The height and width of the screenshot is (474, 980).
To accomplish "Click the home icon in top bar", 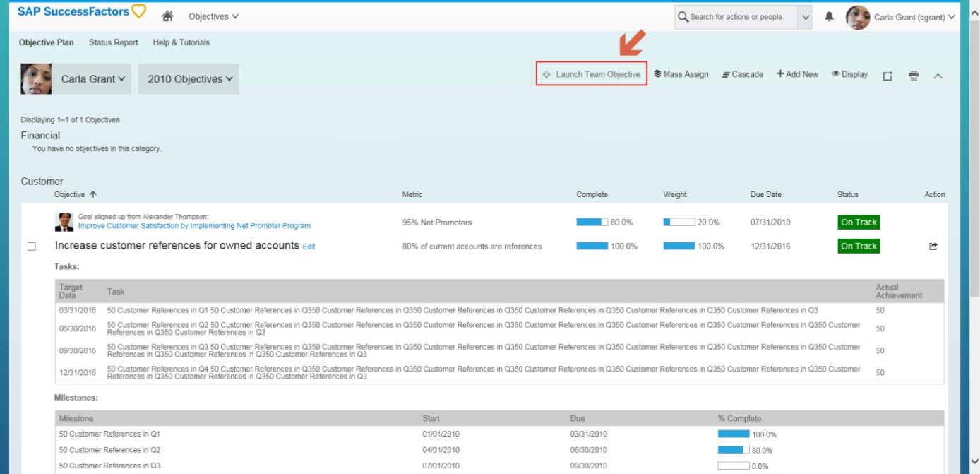I will (x=167, y=16).
